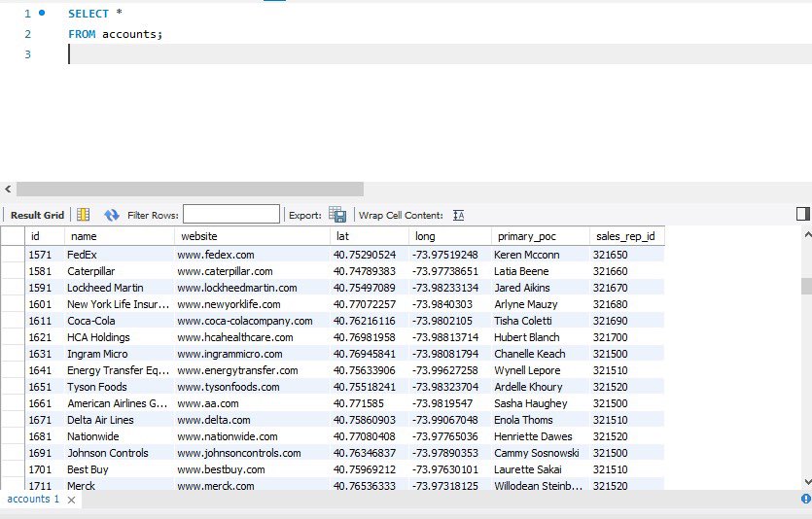Select the Best Buy name cell

[120, 469]
